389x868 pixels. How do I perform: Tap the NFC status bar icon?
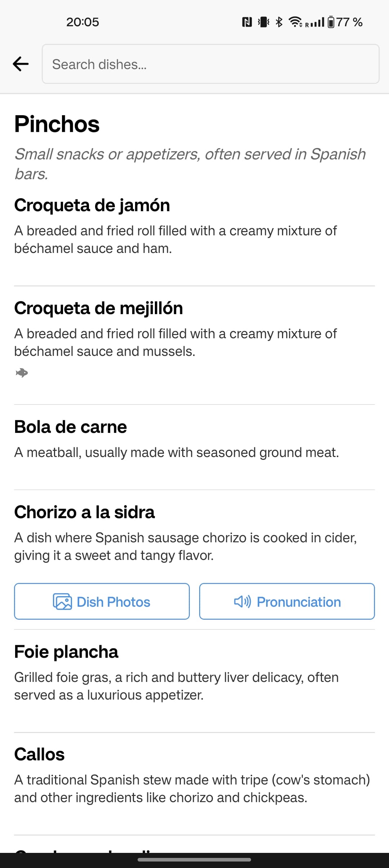[x=247, y=22]
